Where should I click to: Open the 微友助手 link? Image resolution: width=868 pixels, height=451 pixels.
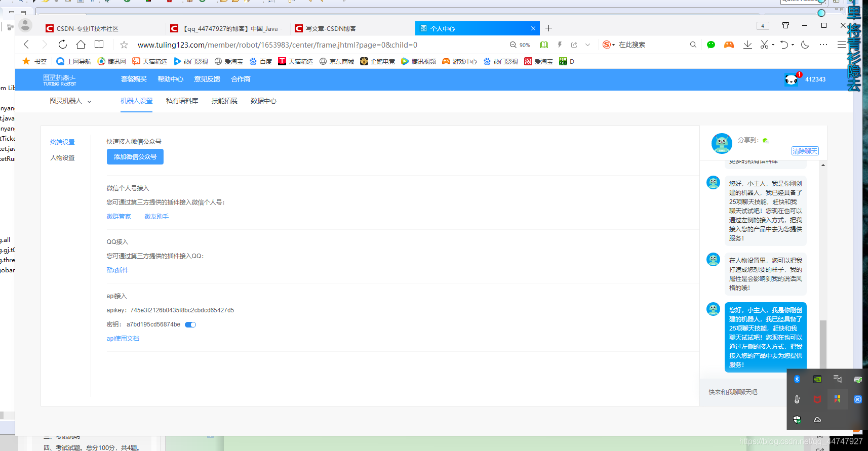coord(156,216)
